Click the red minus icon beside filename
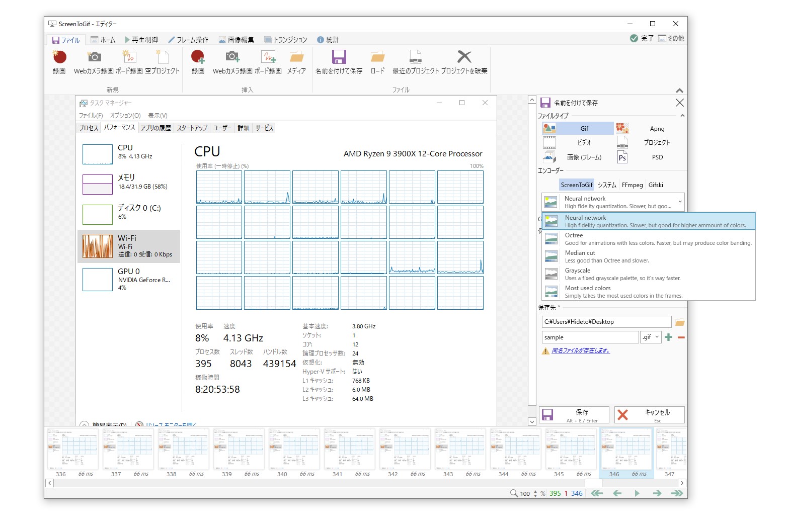Image resolution: width=787 pixels, height=532 pixels. point(681,337)
